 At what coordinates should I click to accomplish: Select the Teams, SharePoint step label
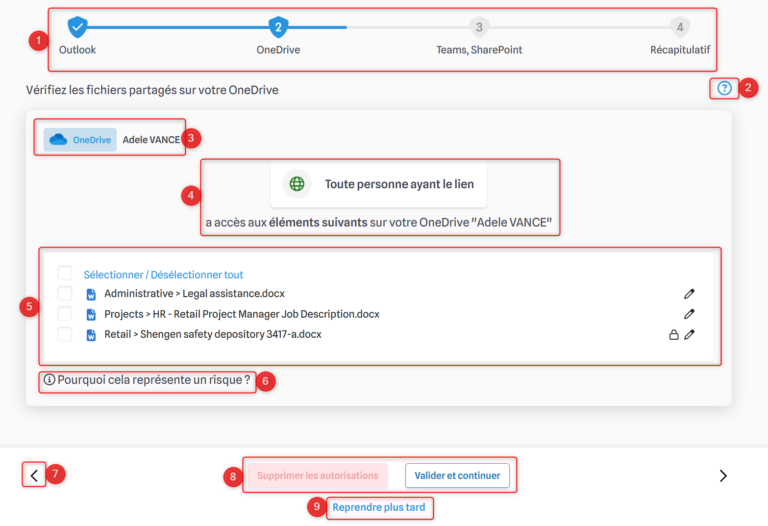(x=479, y=50)
